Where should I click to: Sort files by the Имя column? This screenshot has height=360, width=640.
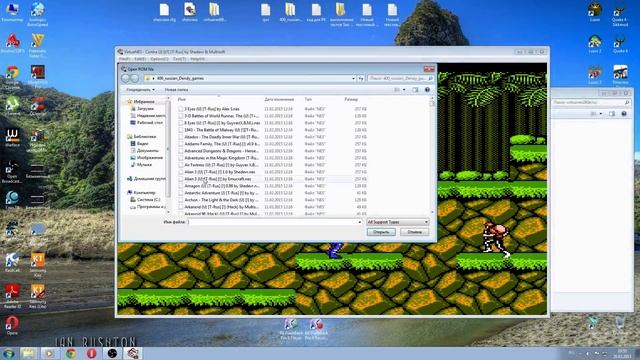pos(182,100)
